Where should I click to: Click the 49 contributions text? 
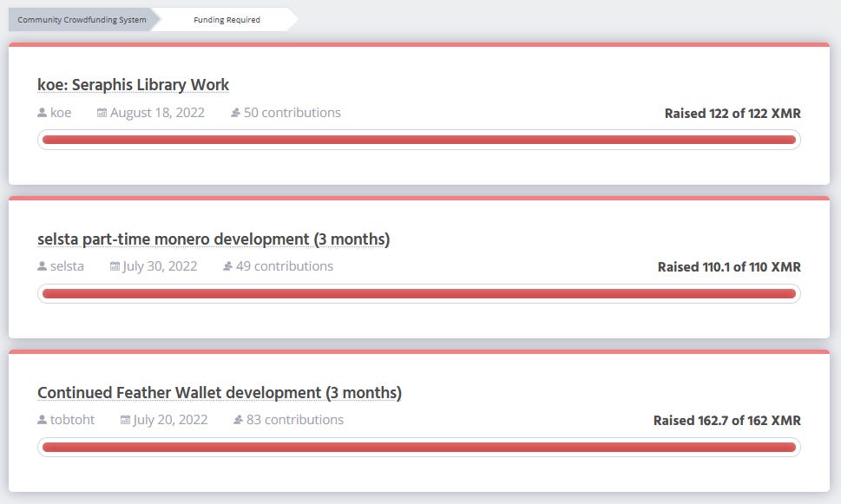click(x=285, y=266)
